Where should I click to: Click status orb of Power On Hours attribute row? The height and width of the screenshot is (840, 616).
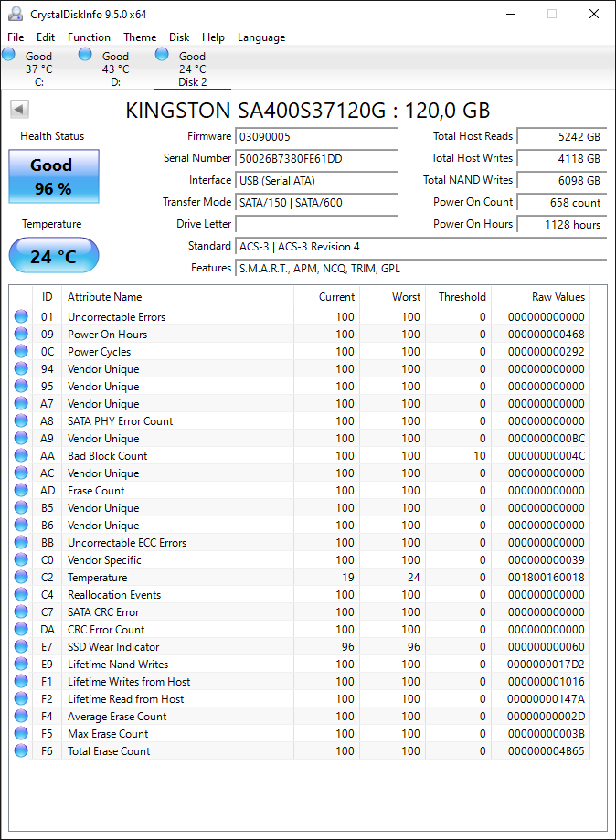(21, 334)
